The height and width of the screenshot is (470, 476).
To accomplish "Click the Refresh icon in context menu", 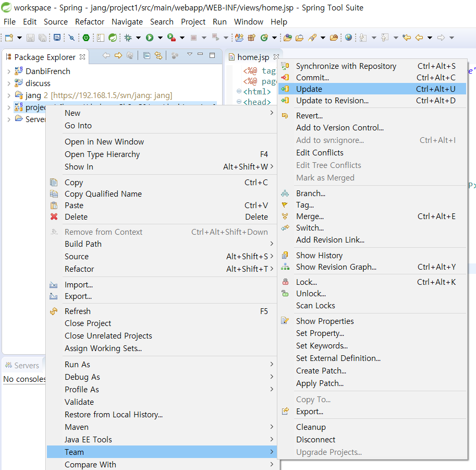I will pyautogui.click(x=54, y=311).
